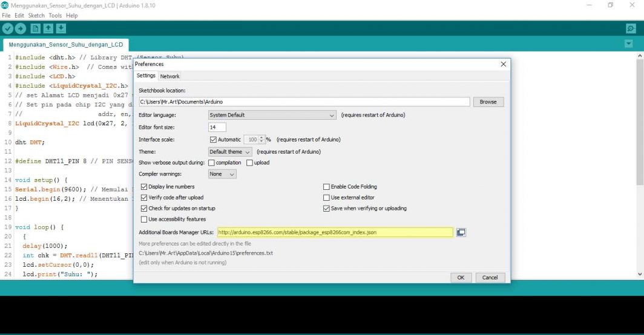
Task: Switch to the Network tab
Action: click(169, 76)
